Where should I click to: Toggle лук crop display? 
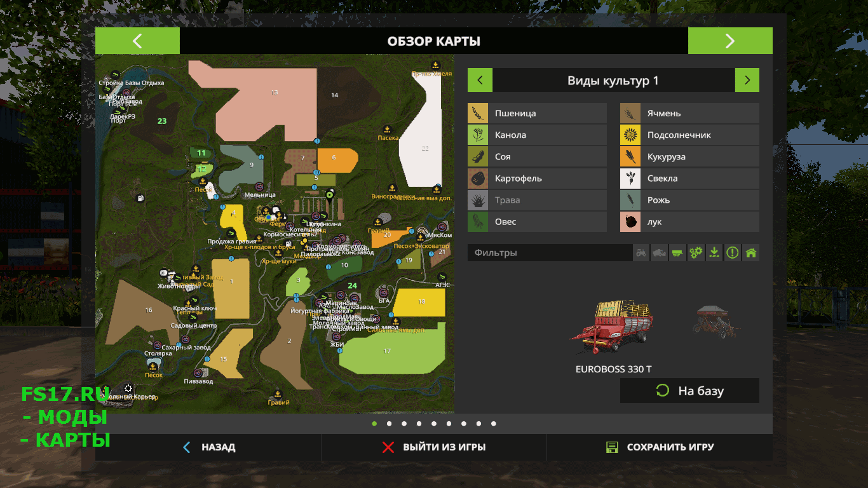click(x=689, y=221)
